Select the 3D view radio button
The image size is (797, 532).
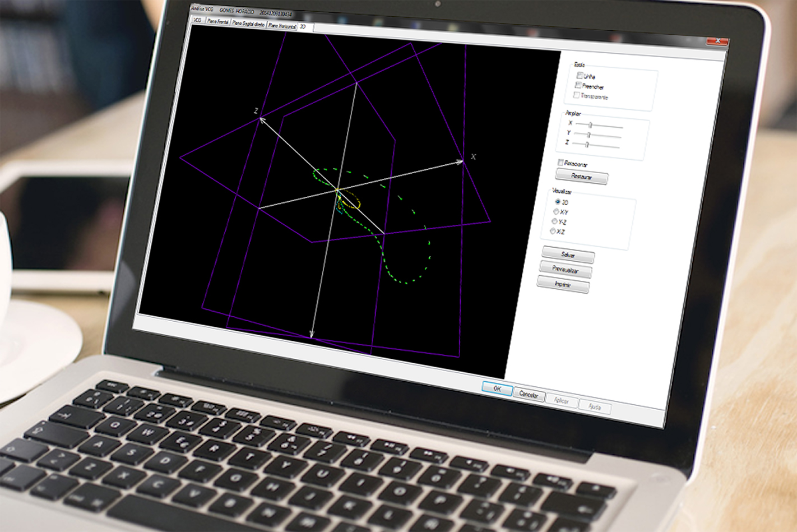click(x=558, y=201)
